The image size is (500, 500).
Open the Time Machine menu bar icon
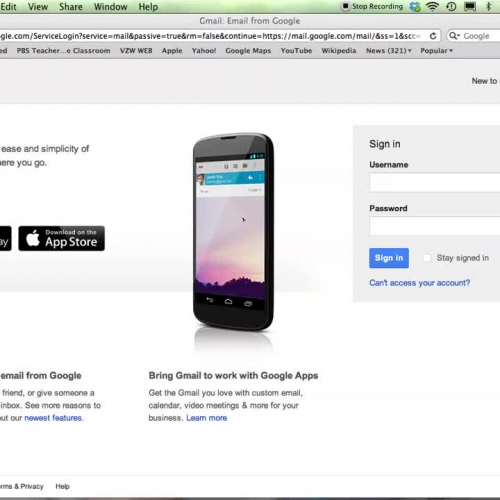(x=451, y=6)
